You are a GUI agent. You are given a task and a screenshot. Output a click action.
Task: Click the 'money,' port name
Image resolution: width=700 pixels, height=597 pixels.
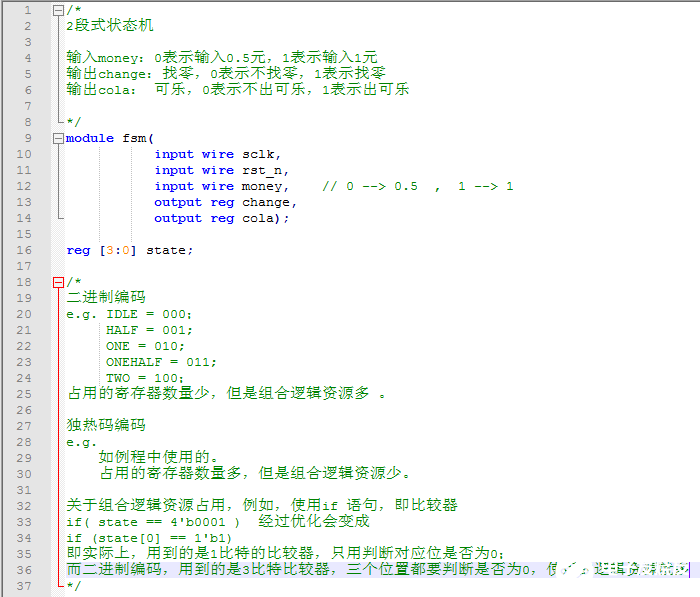click(265, 186)
